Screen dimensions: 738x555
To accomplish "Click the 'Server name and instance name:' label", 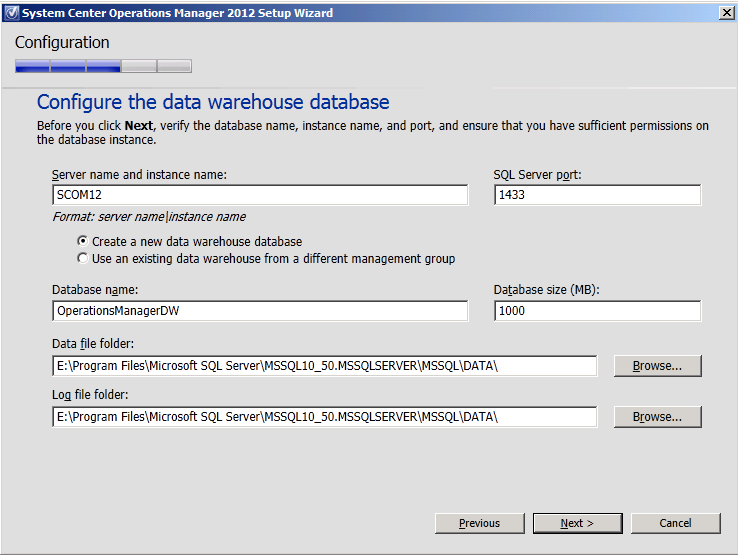I will pos(139,175).
